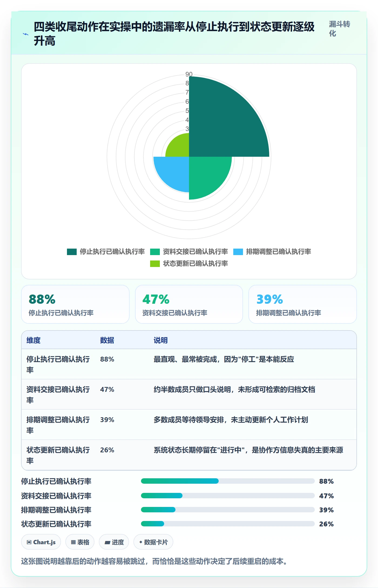Click the 表格 tag chip
The image size is (378, 588).
pos(80,542)
